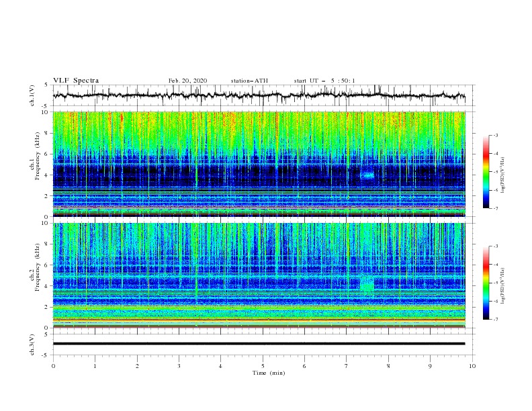Click the "7" minute tick label
The height and width of the screenshot is (411, 532).
point(347,366)
